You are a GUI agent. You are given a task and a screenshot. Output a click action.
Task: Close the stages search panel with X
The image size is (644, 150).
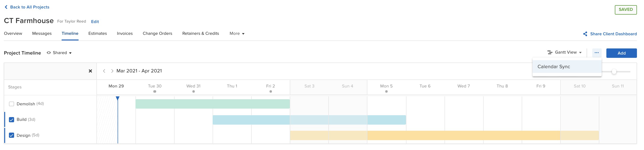[x=91, y=71]
